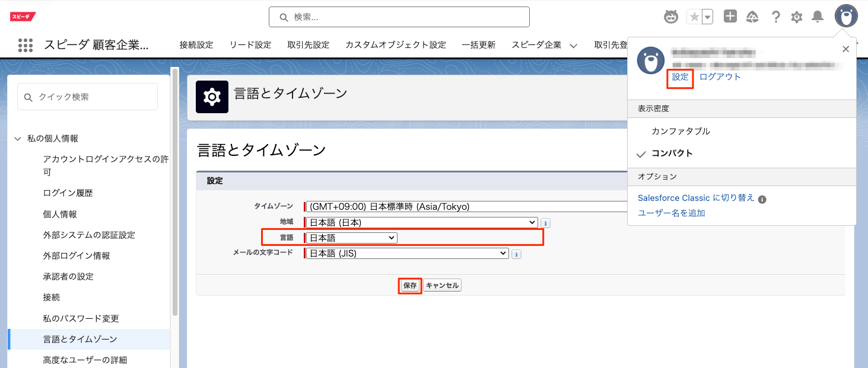This screenshot has width=868, height=368.
Task: Open the 接続設定 navigation tab
Action: (x=196, y=45)
